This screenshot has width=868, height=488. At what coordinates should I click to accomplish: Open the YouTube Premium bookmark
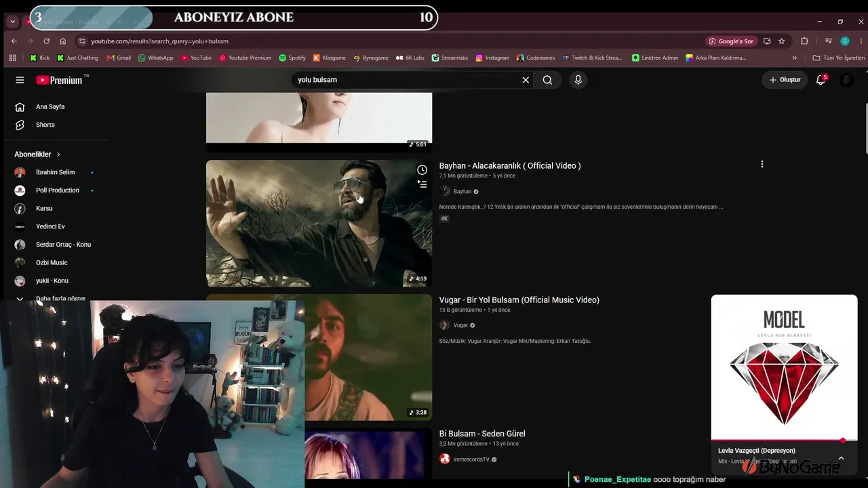245,58
